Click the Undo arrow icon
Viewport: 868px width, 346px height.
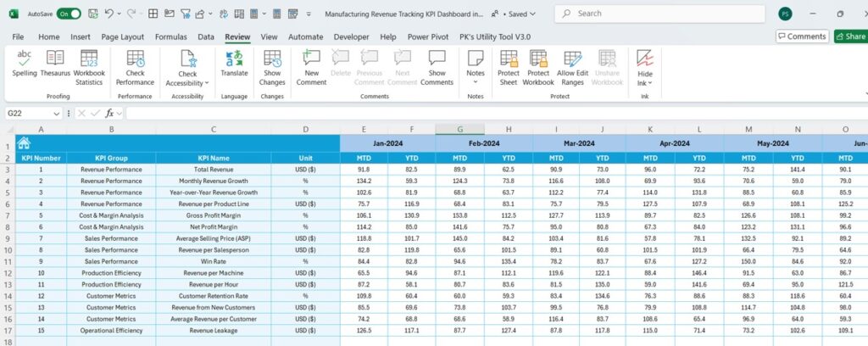pyautogui.click(x=108, y=14)
